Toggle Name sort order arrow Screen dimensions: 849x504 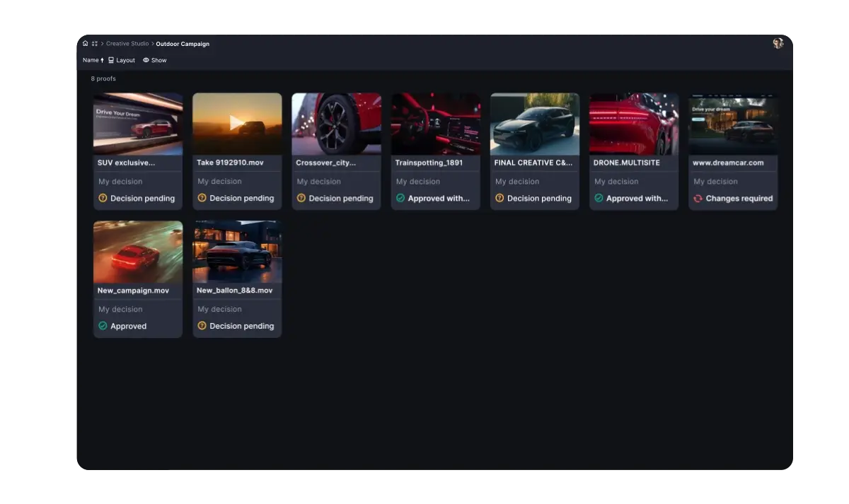click(x=103, y=60)
